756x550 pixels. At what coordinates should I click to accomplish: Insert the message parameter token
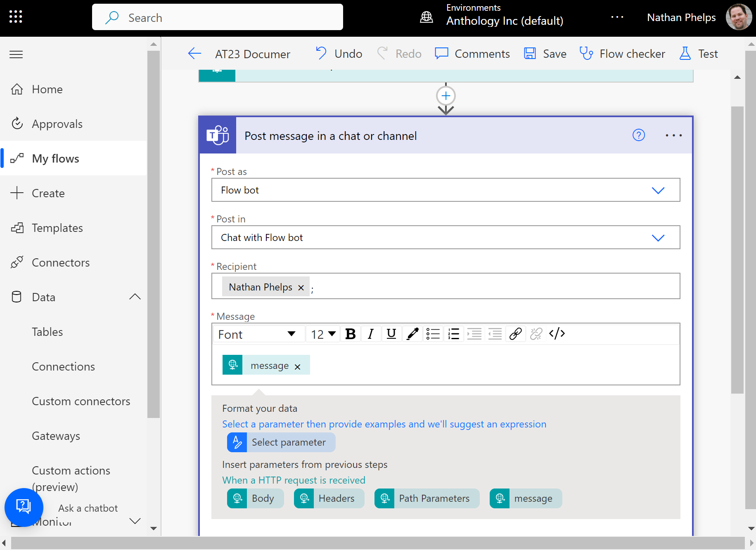tap(526, 498)
